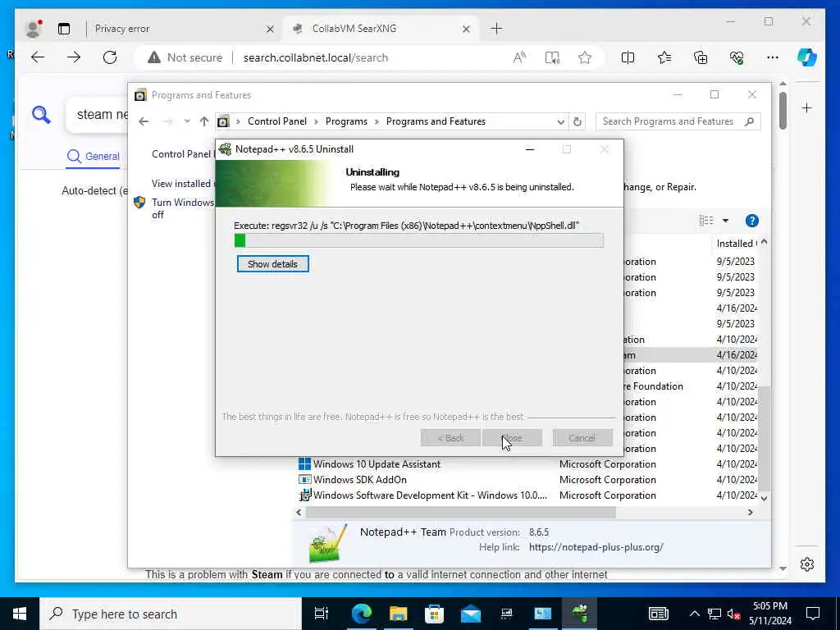The width and height of the screenshot is (840, 630).
Task: Open Edge Favorites list icon
Action: pos(664,57)
